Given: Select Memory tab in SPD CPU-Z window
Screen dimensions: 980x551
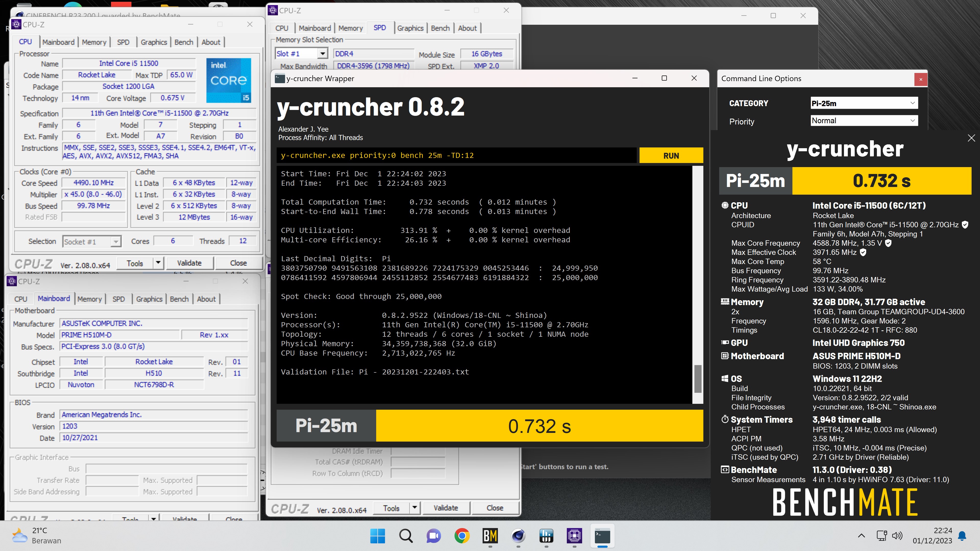Looking at the screenshot, I should click(350, 28).
